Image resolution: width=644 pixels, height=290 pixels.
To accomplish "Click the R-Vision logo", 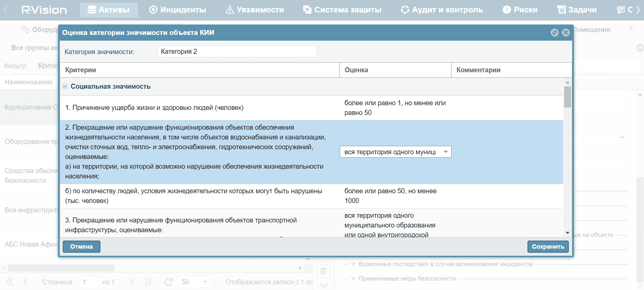I will pyautogui.click(x=44, y=10).
